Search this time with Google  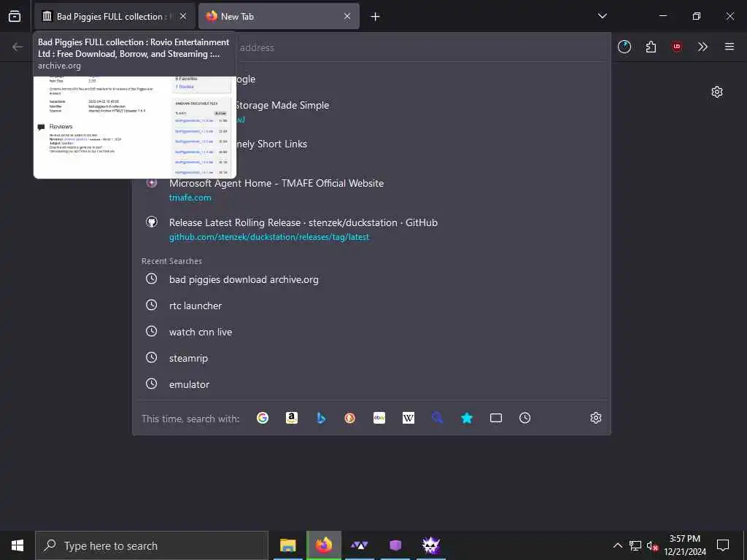click(x=263, y=418)
